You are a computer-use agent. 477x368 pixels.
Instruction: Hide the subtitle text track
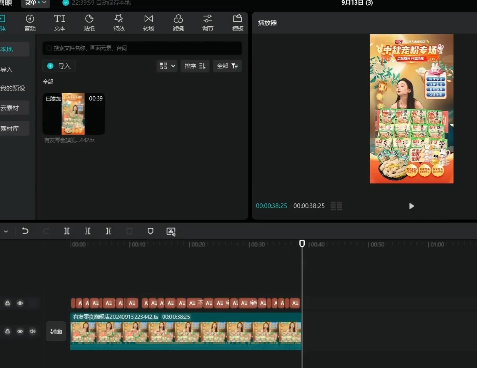pos(20,303)
